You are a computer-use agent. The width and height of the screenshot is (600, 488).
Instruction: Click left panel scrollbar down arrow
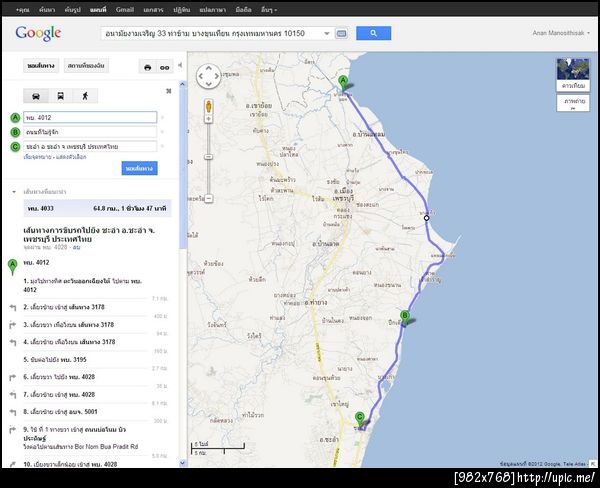click(x=183, y=463)
